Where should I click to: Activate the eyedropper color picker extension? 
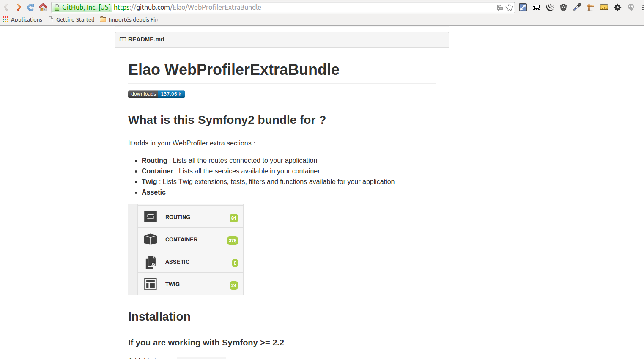point(577,7)
